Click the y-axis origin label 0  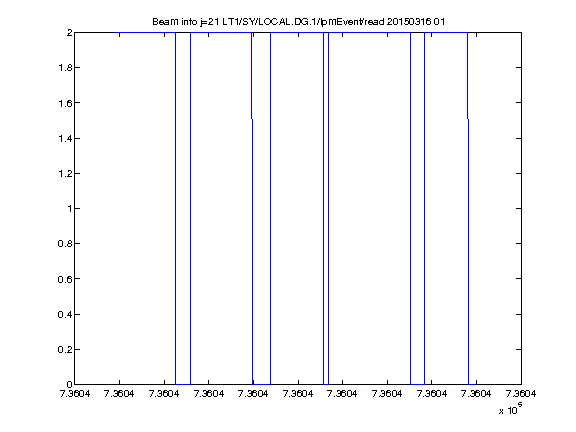click(69, 384)
